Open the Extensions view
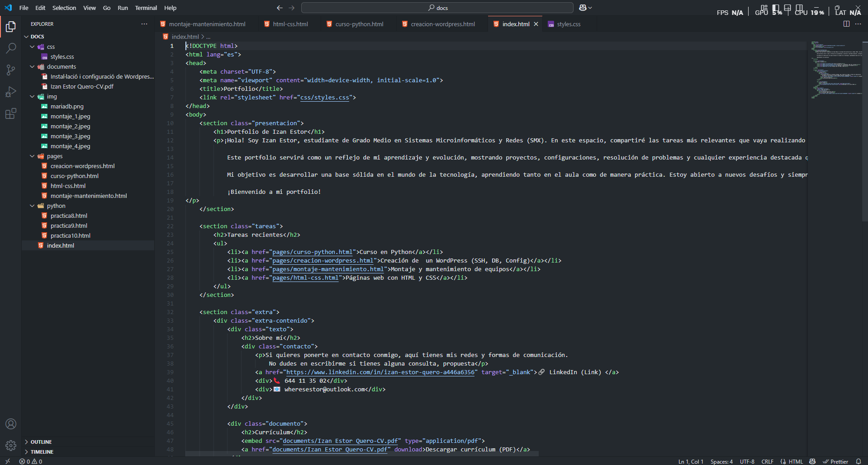 pos(11,113)
